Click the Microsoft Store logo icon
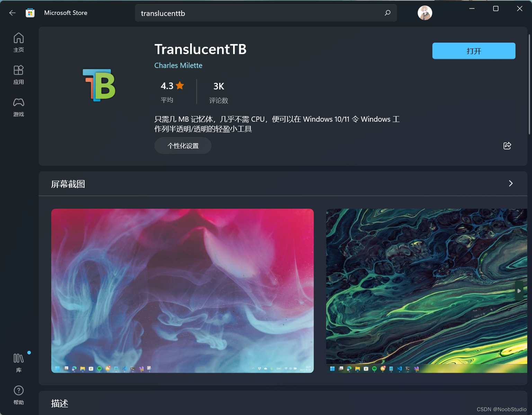The height and width of the screenshot is (415, 532). pos(30,13)
